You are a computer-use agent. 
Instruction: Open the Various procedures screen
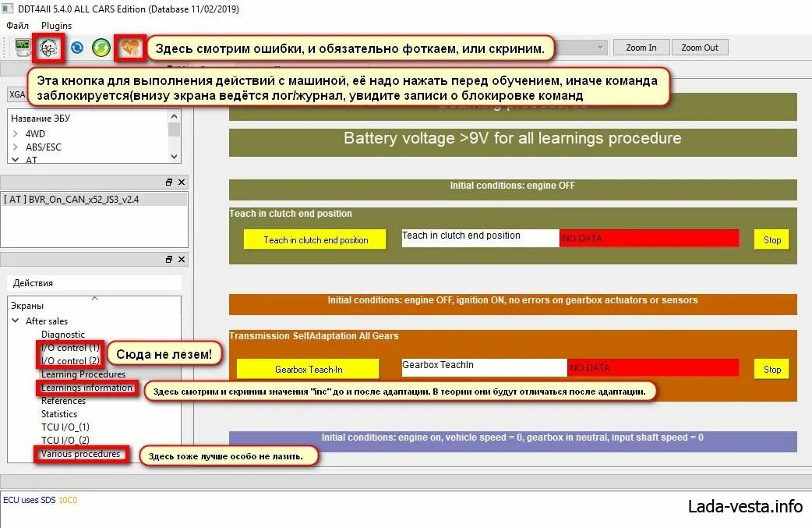[81, 454]
